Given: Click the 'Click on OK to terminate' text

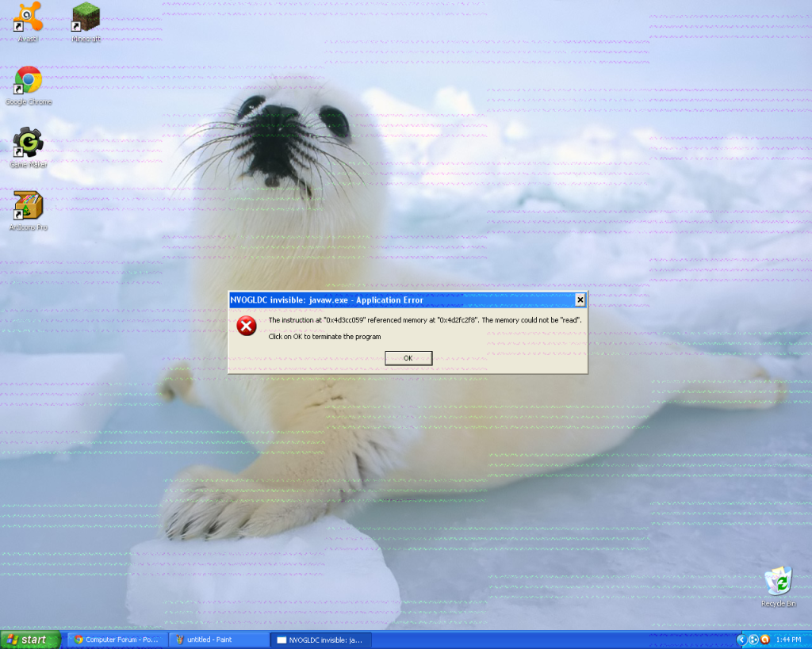Looking at the screenshot, I should [324, 337].
